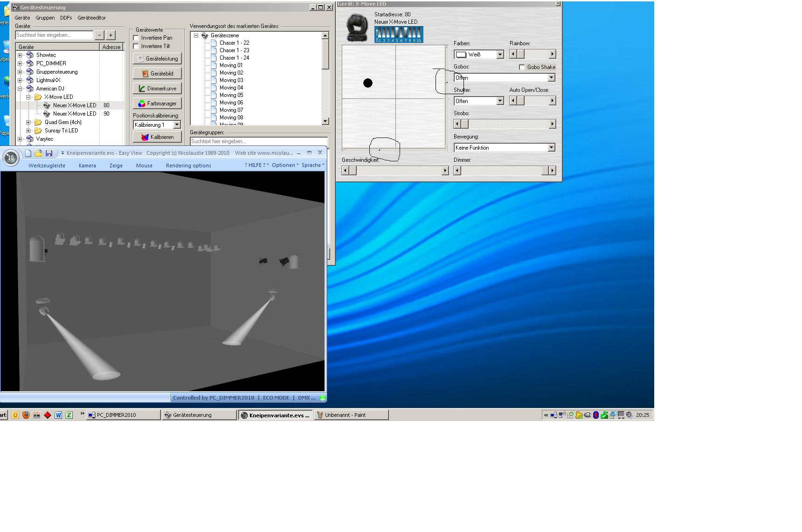
Task: Open the Shutter dropdown showing Offen
Action: click(x=500, y=101)
